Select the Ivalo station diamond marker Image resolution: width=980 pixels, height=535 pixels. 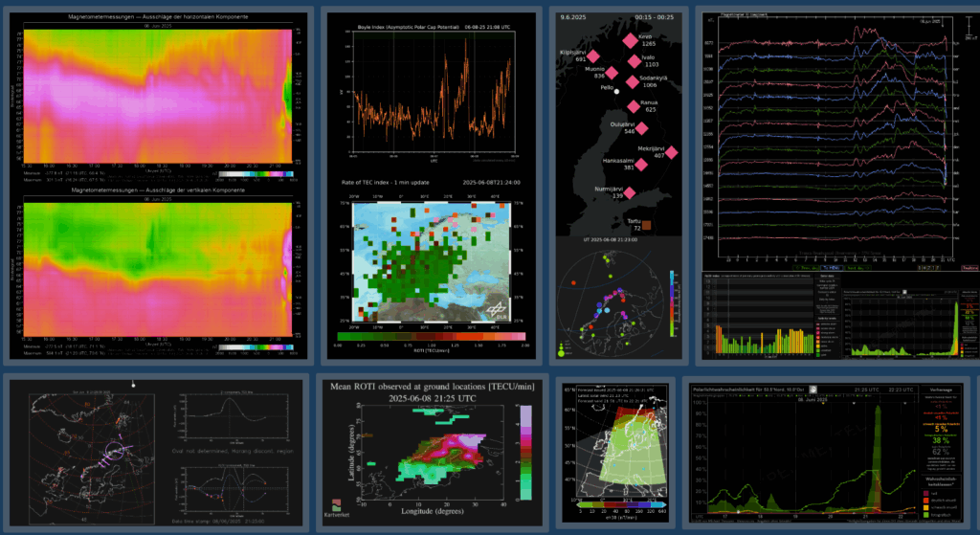[635, 60]
